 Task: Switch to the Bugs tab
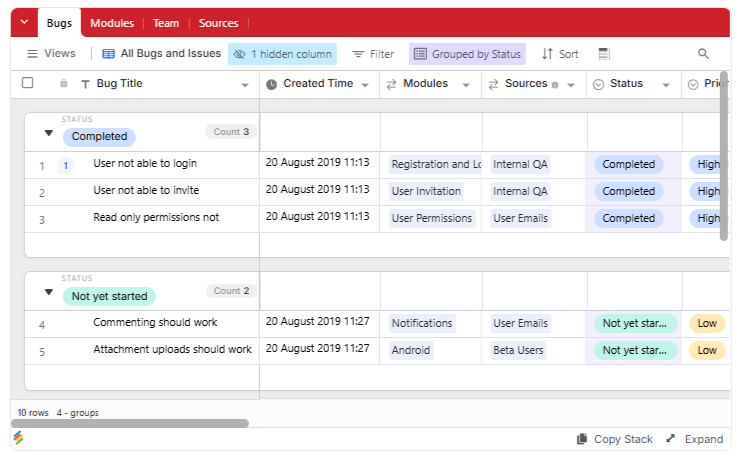point(59,23)
